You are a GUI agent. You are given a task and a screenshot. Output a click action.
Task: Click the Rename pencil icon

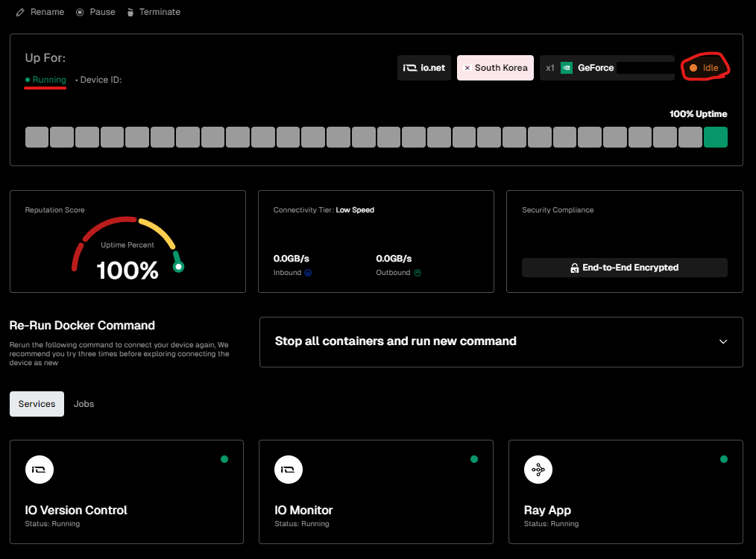click(x=20, y=13)
